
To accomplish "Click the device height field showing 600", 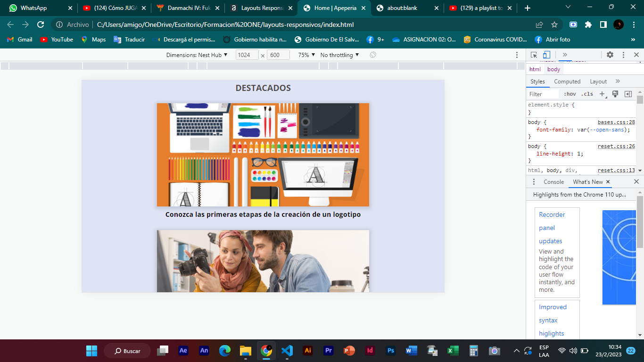I will (x=278, y=55).
